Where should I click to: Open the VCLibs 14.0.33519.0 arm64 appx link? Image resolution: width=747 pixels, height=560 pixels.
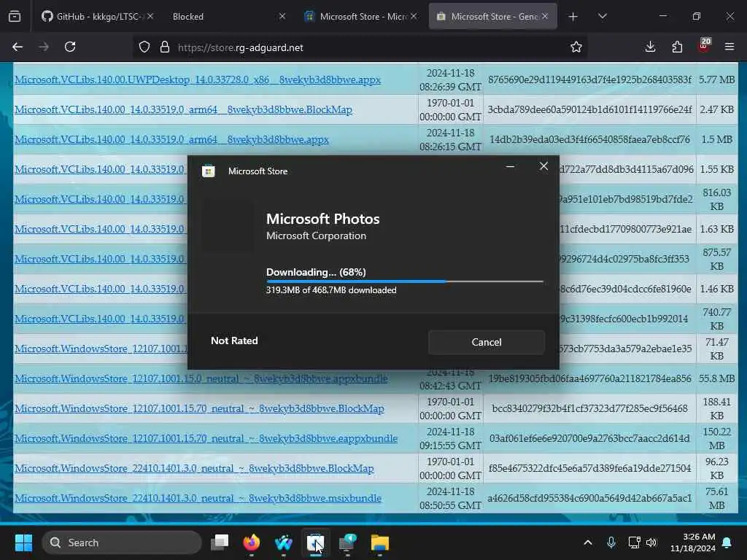(x=171, y=139)
